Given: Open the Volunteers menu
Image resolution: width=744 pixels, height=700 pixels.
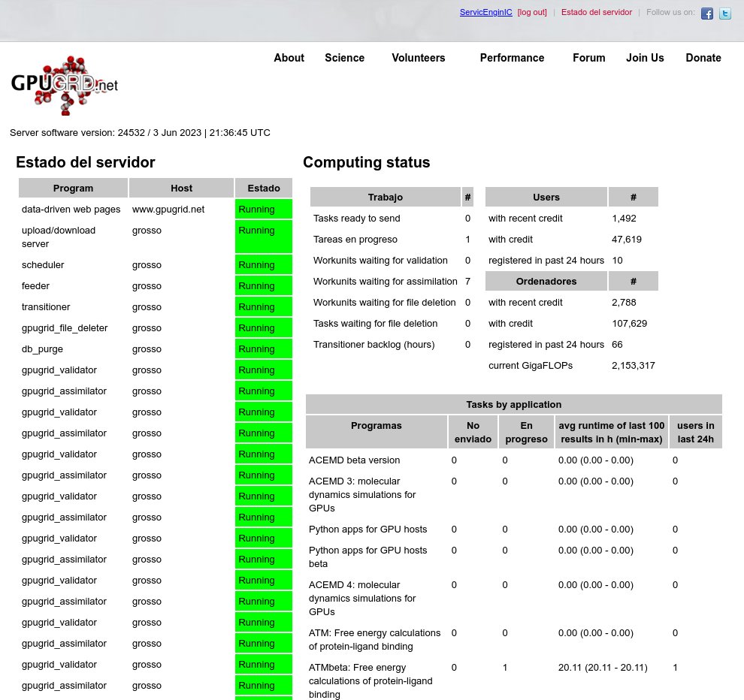Looking at the screenshot, I should [x=418, y=58].
